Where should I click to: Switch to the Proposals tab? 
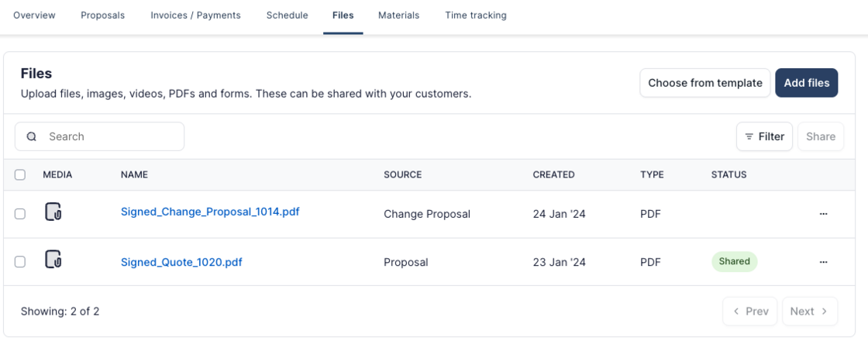click(102, 16)
